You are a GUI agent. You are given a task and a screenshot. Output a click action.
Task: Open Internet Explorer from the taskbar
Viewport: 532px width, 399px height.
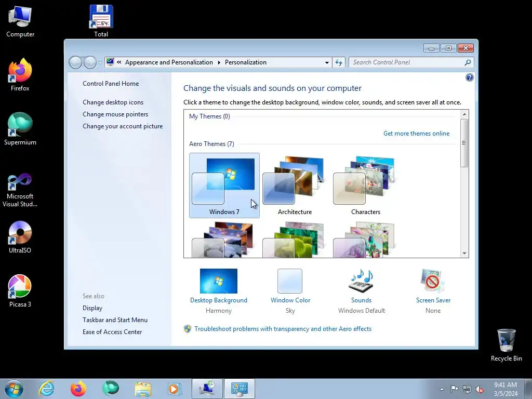point(46,389)
